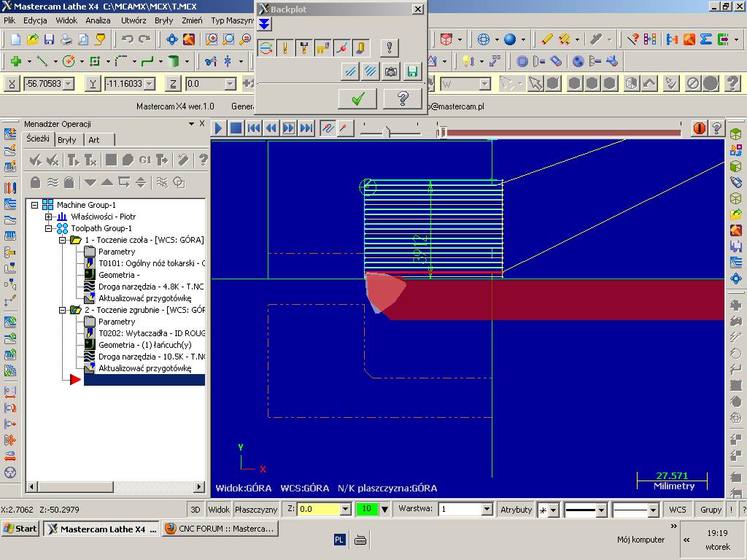Click the exclamation info button in Backplot
Viewport: 747px width, 560px height.
(390, 47)
